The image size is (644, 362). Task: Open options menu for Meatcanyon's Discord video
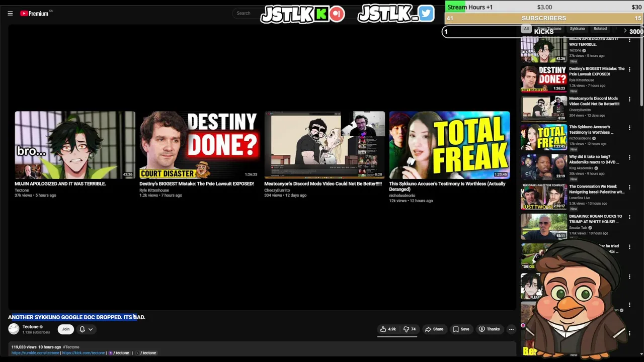[x=629, y=99]
